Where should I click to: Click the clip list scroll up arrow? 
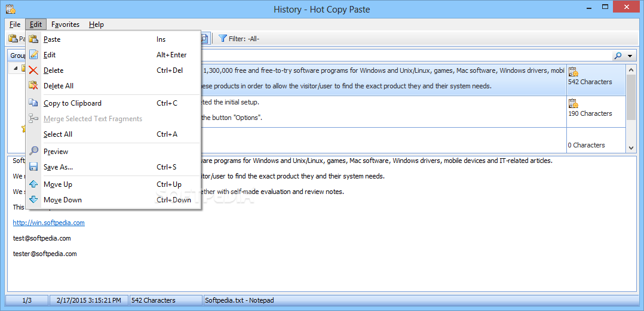tap(631, 70)
